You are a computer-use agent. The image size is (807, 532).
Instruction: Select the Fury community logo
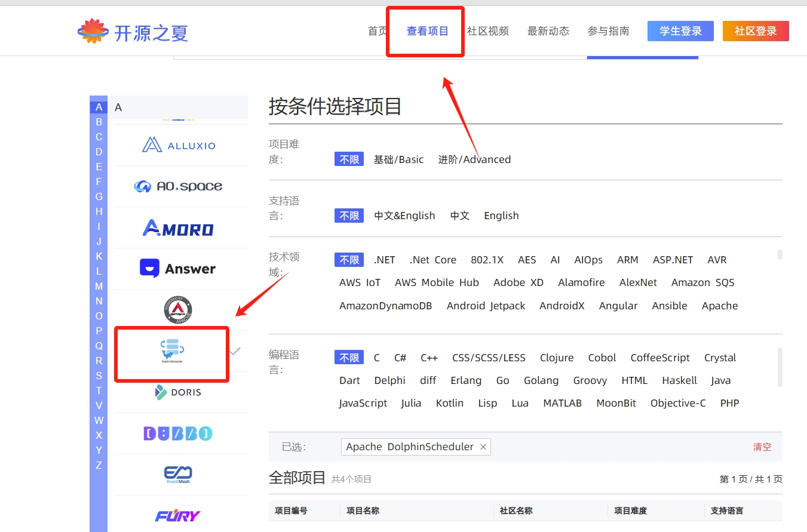[x=178, y=516]
